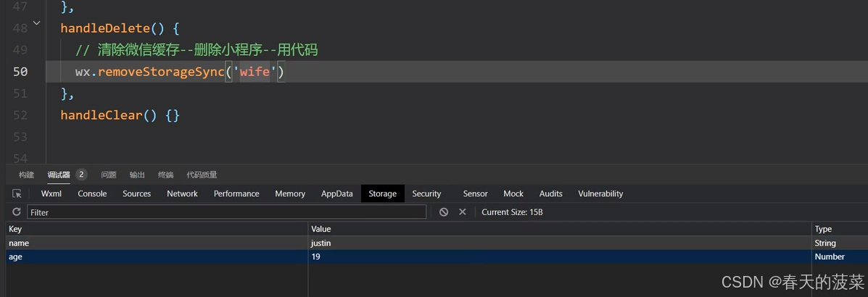Click removeStorageSync in the code
The width and height of the screenshot is (868, 297).
coord(160,72)
